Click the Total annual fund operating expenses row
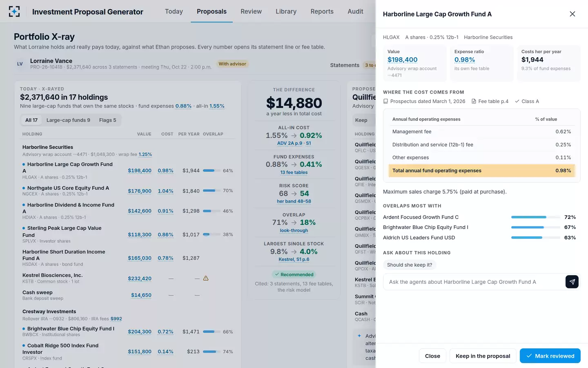The height and width of the screenshot is (368, 588). click(x=481, y=171)
